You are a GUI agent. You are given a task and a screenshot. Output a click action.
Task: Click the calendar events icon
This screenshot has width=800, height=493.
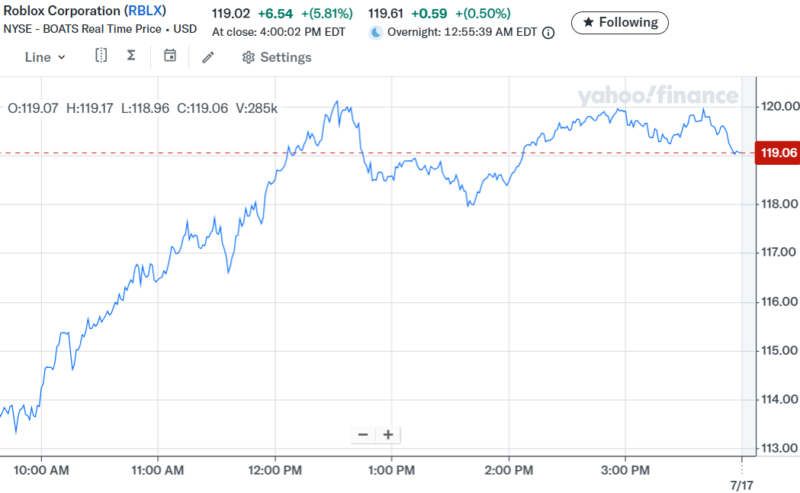click(169, 56)
